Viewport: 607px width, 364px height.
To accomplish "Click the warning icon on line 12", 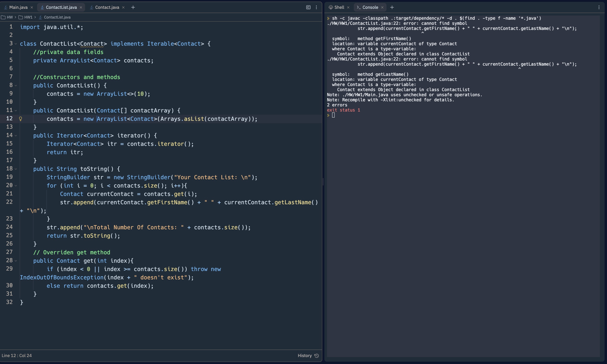I will (20, 119).
